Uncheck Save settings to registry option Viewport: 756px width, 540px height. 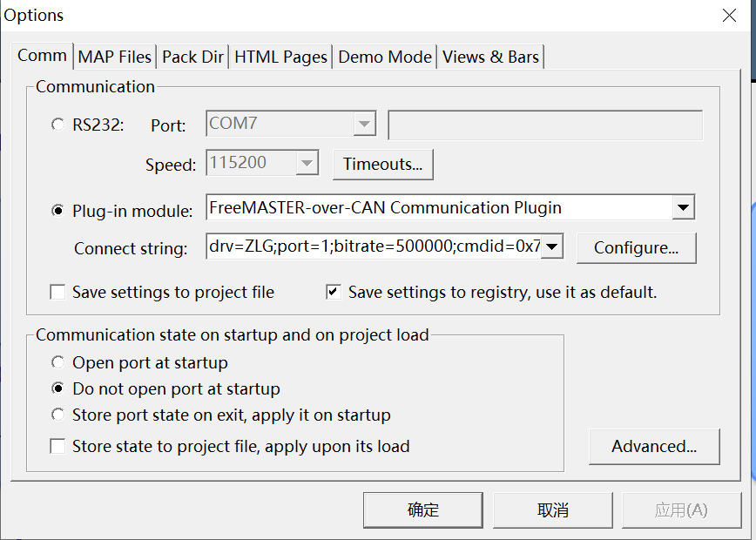click(333, 293)
